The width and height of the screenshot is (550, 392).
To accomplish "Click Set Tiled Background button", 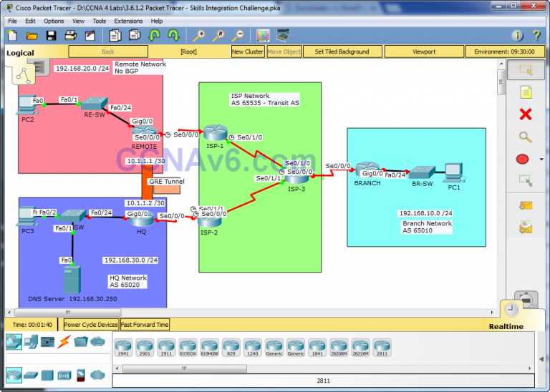I will tap(342, 52).
